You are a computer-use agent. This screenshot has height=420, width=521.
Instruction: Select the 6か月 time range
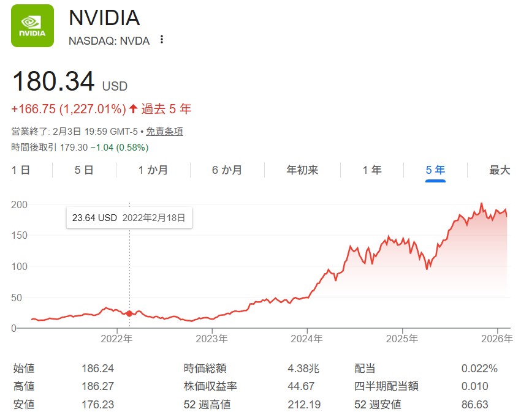227,170
